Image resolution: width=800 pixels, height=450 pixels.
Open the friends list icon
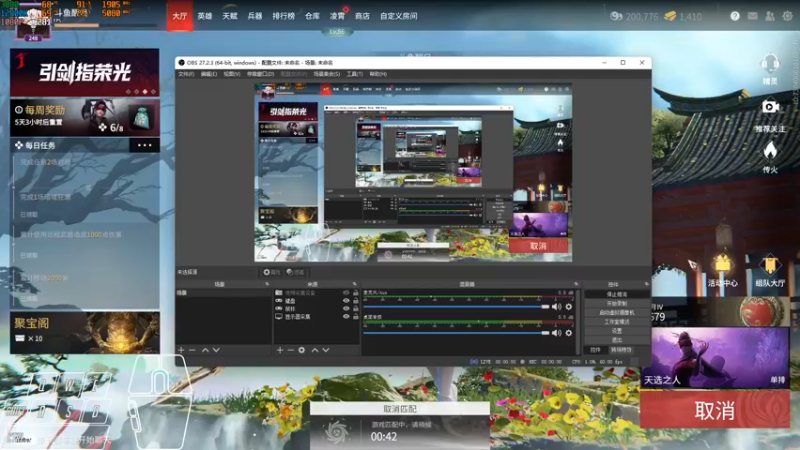pyautogui.click(x=770, y=16)
